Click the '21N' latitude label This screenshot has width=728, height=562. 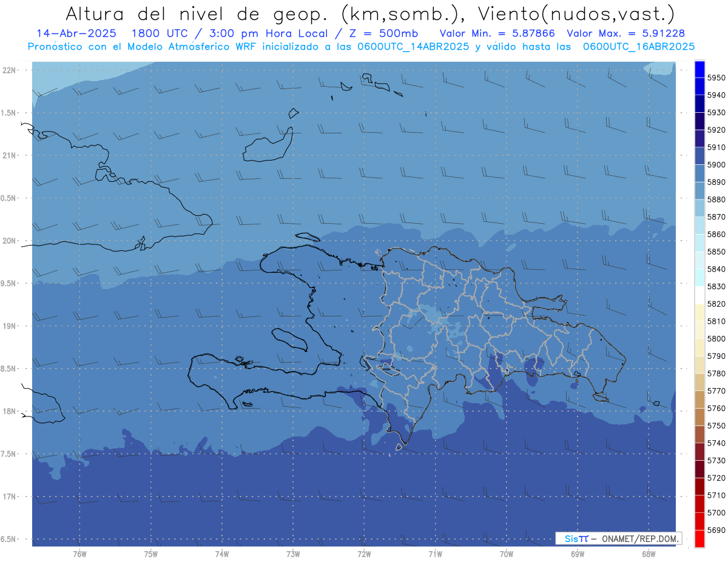8,156
